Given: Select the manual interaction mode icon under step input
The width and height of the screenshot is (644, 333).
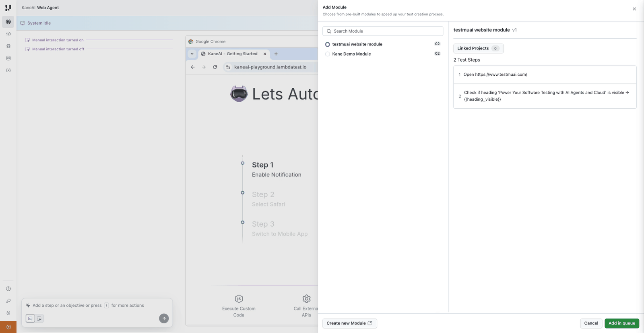Looking at the screenshot, I should click(x=39, y=319).
